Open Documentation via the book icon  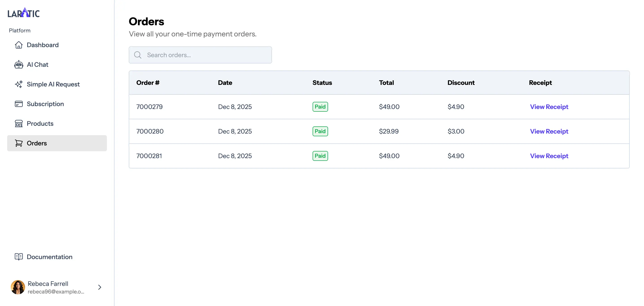[x=19, y=257]
